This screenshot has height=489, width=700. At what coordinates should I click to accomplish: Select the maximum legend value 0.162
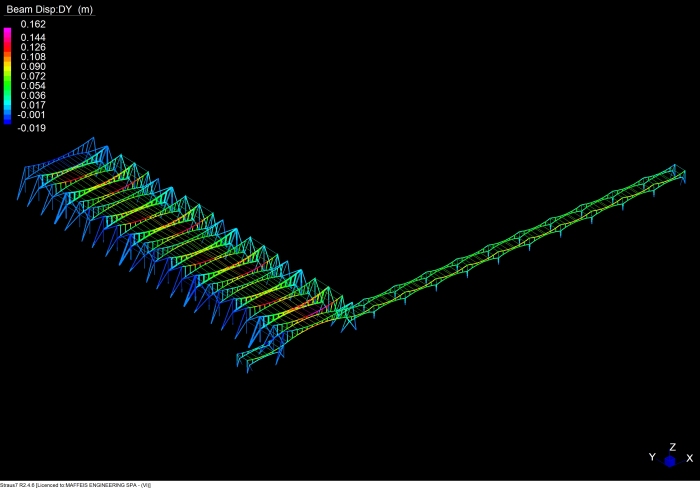click(x=33, y=24)
